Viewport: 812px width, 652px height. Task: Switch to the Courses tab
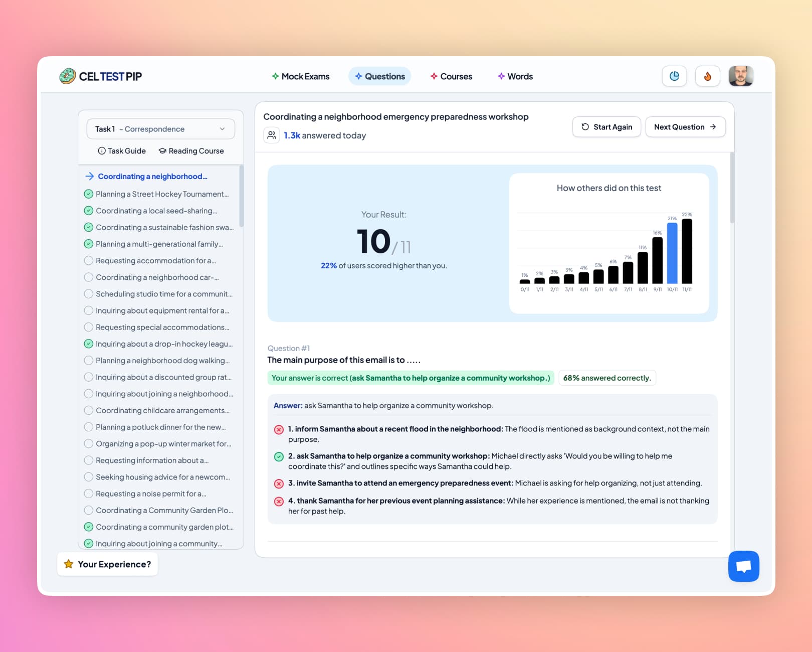451,76
